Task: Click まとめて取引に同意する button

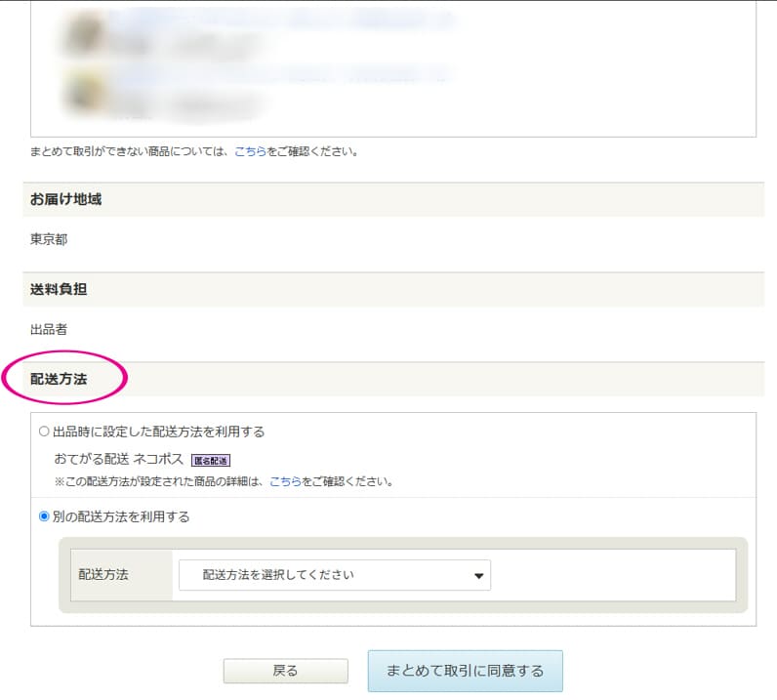Action: tap(465, 671)
